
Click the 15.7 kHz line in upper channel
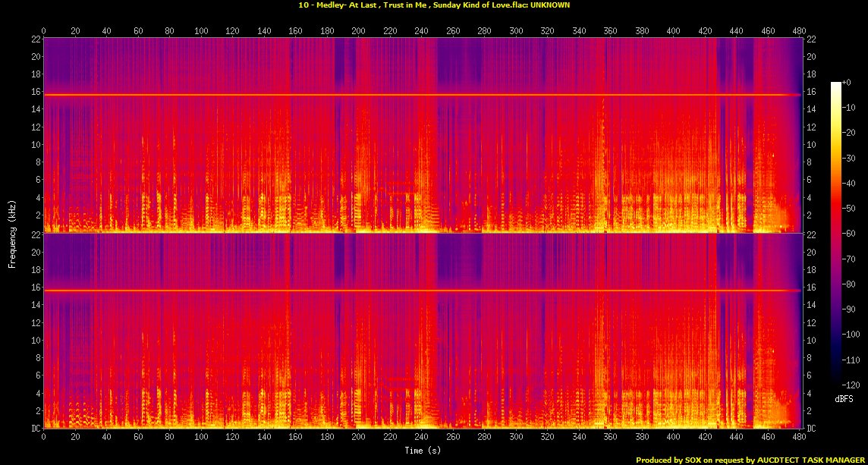pos(422,95)
